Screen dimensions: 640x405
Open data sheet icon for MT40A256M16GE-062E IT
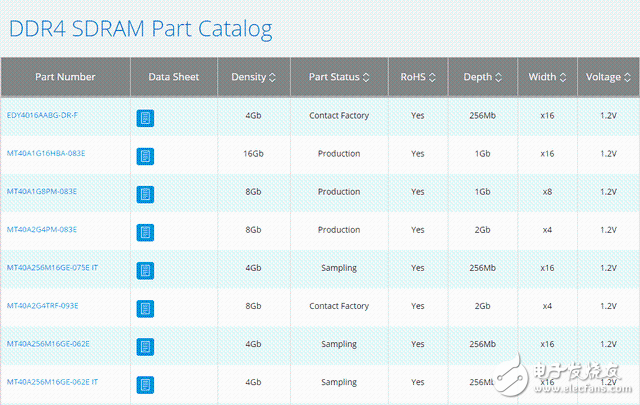tap(145, 383)
